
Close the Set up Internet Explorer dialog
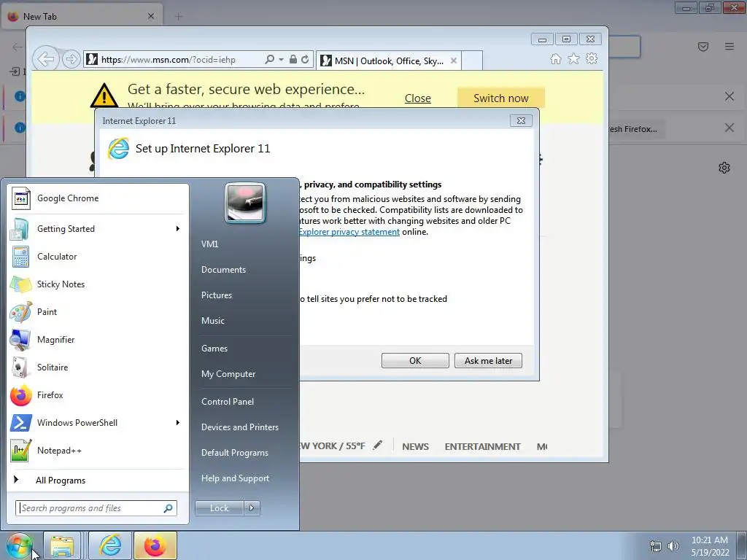pyautogui.click(x=521, y=121)
